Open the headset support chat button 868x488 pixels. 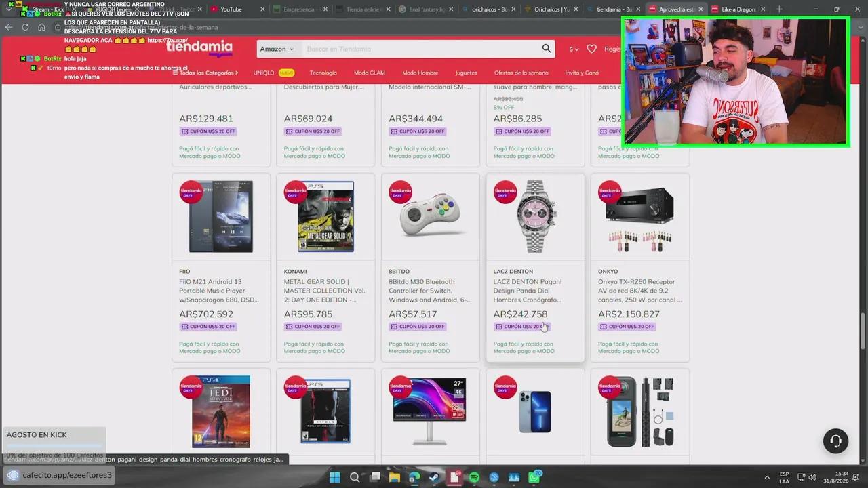[835, 441]
